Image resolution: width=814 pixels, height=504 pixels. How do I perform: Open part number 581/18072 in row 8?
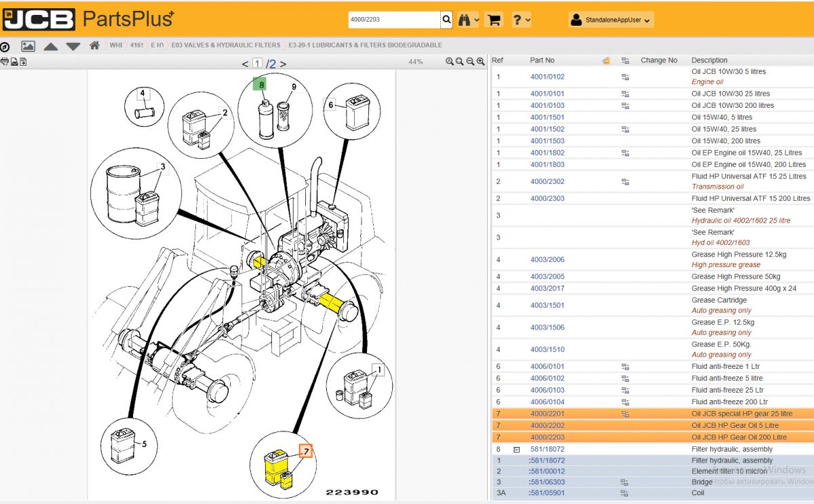(x=547, y=449)
